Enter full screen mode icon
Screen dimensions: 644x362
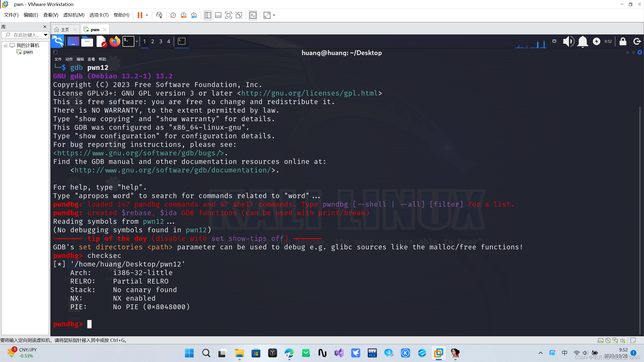[x=228, y=15]
